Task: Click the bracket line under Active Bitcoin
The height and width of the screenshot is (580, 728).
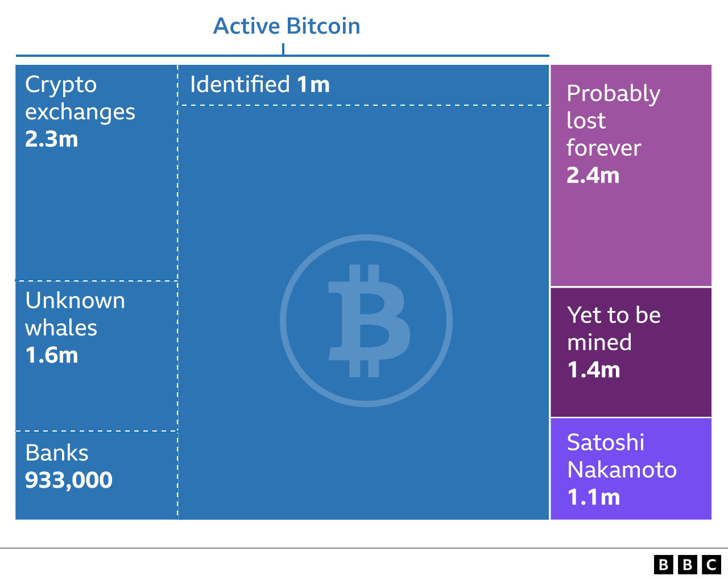Action: point(283,55)
